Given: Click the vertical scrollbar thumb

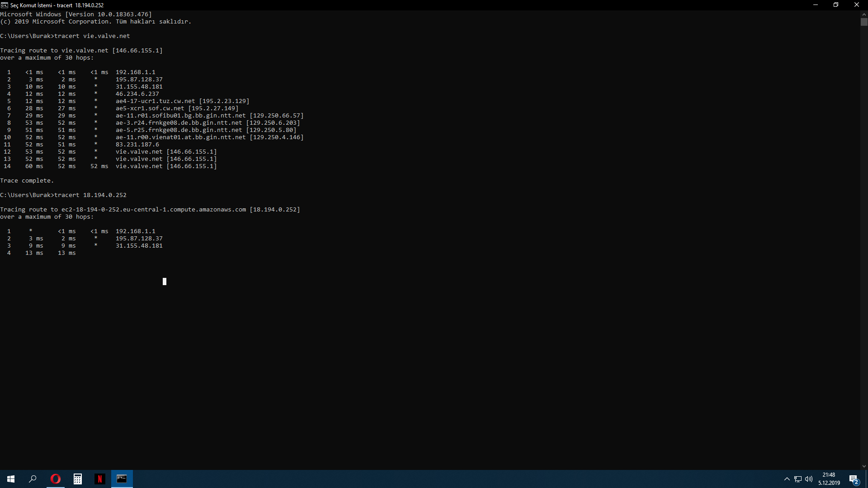Looking at the screenshot, I should tap(864, 22).
